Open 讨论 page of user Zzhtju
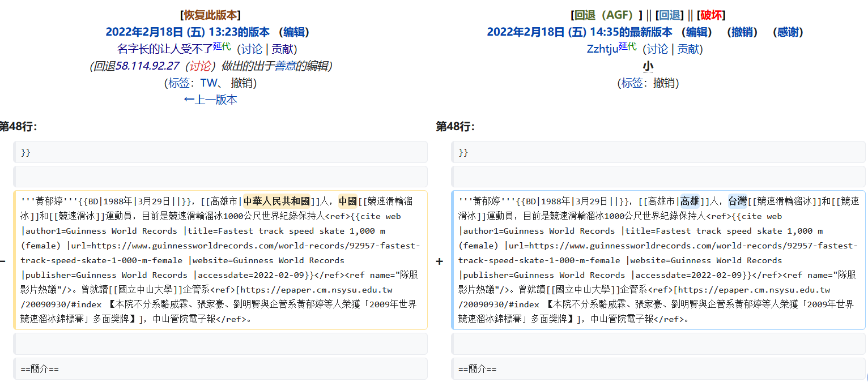This screenshot has width=868, height=382. (x=657, y=49)
